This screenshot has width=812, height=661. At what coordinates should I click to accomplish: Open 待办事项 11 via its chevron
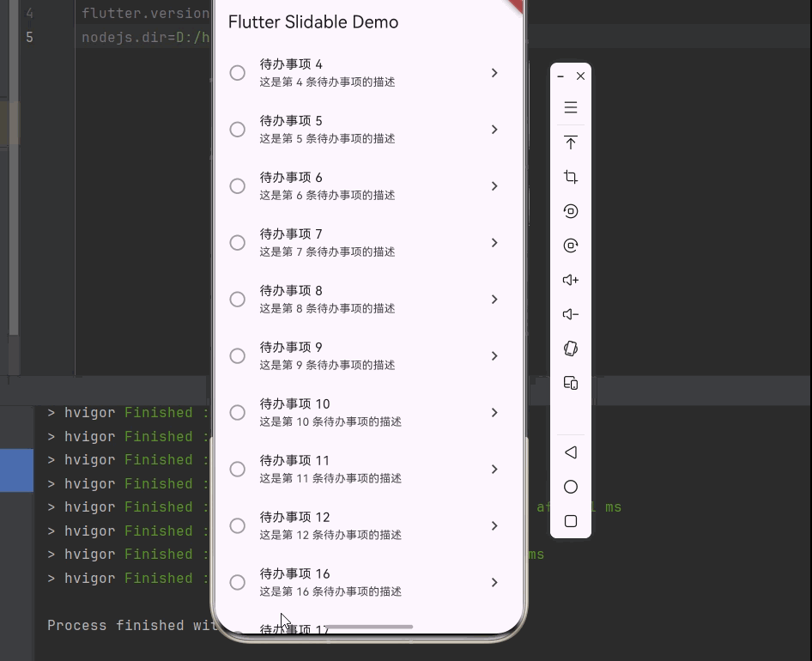pyautogui.click(x=494, y=469)
